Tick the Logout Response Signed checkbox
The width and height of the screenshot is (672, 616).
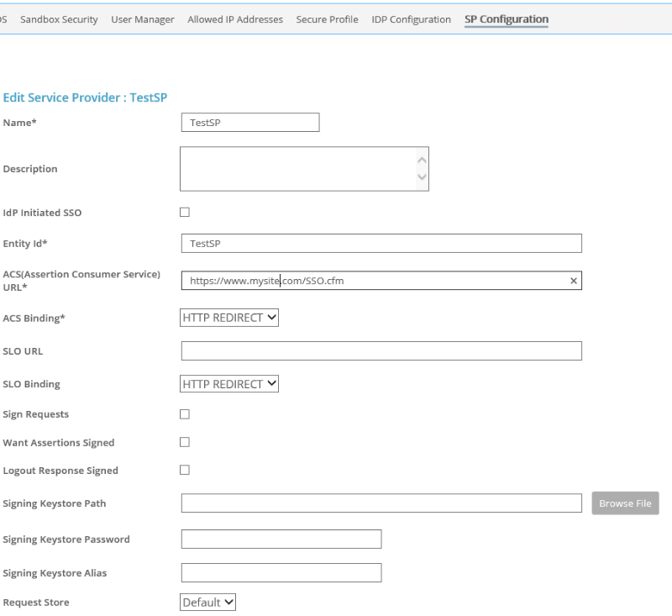[185, 470]
